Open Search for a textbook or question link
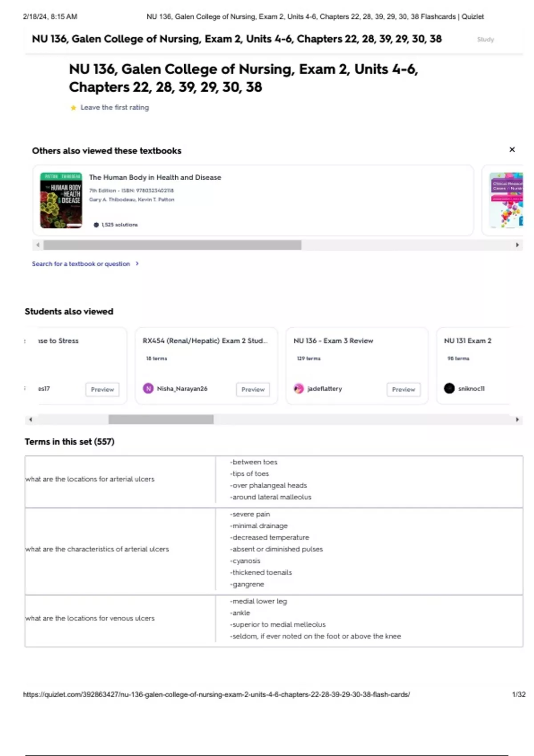 pos(81,264)
